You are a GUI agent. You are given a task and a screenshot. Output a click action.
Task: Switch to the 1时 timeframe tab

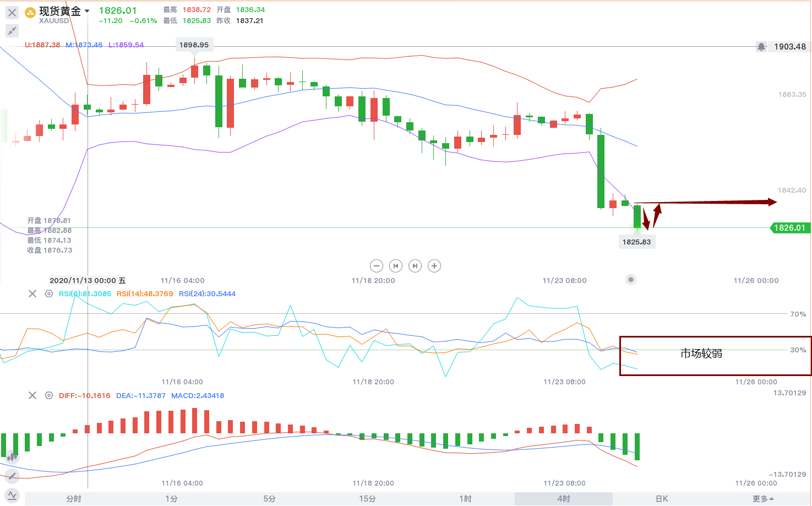tap(466, 499)
